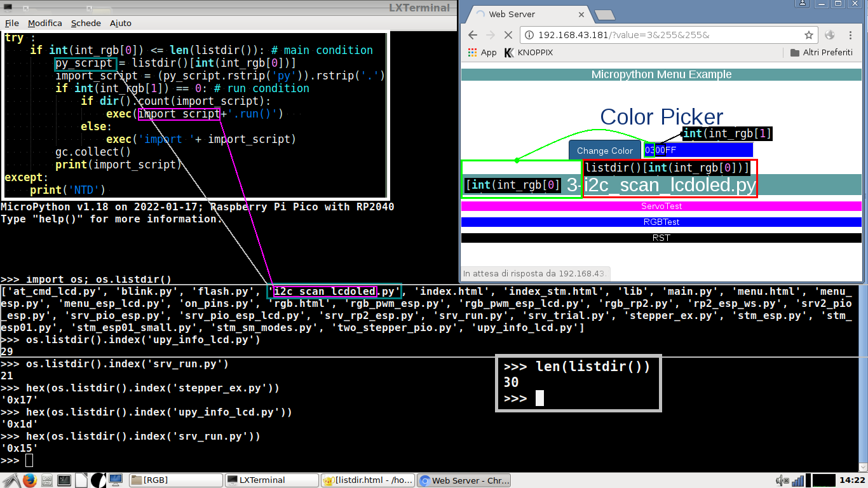
Task: Open the KNOPPIX bookmark
Action: [530, 52]
